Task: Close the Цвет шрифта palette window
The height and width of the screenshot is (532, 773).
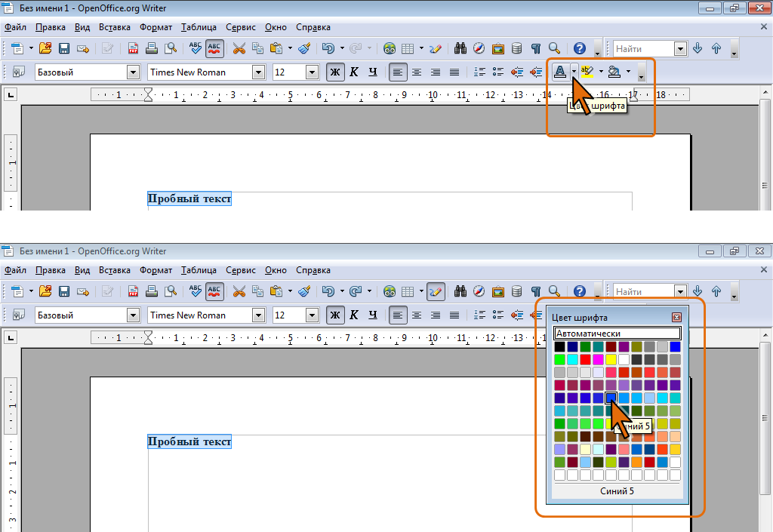Action: [x=677, y=318]
